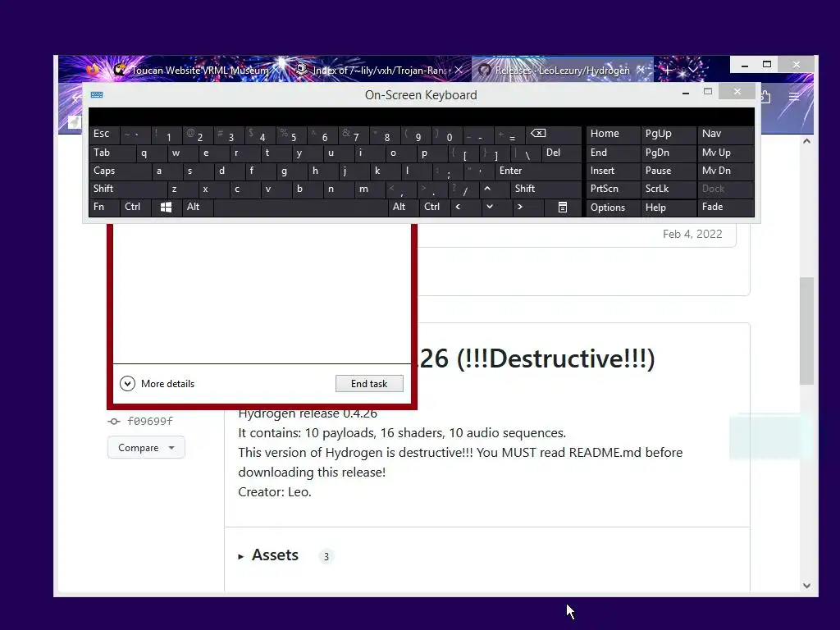Click the scrollbar down arrow
Viewport: 840px width, 630px height.
(x=807, y=586)
